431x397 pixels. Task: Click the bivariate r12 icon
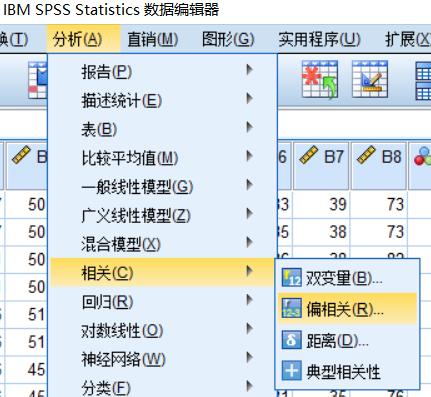pos(291,277)
